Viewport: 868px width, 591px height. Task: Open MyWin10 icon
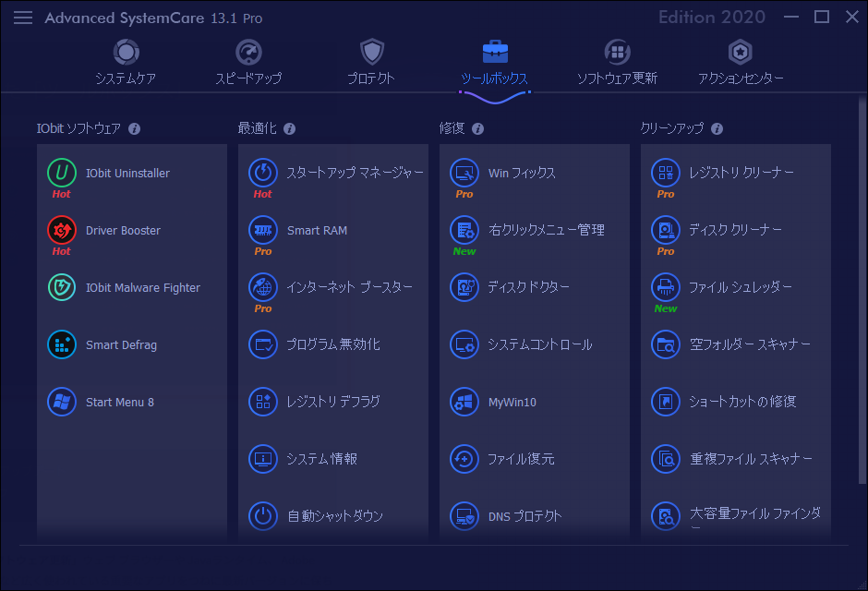(464, 402)
